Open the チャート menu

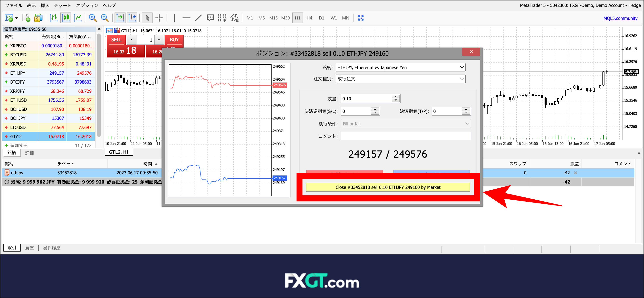63,5
